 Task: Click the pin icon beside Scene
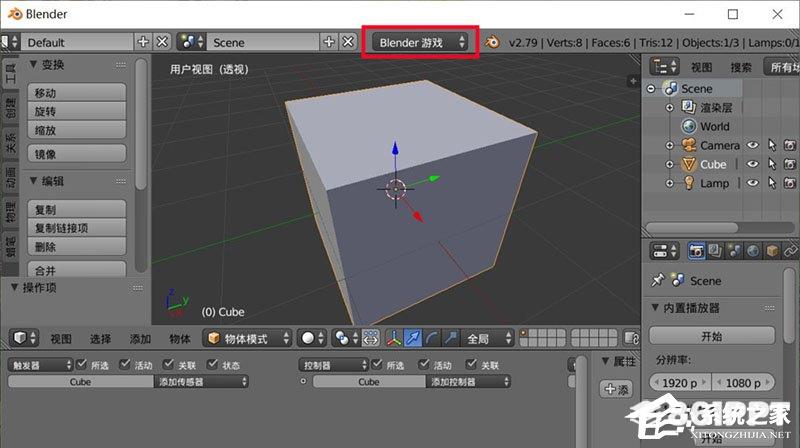(657, 280)
